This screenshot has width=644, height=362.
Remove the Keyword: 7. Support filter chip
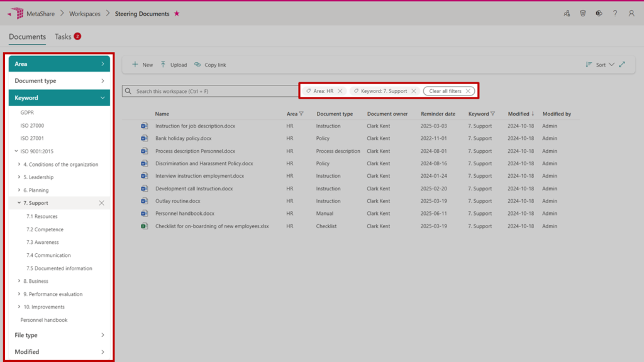[414, 91]
